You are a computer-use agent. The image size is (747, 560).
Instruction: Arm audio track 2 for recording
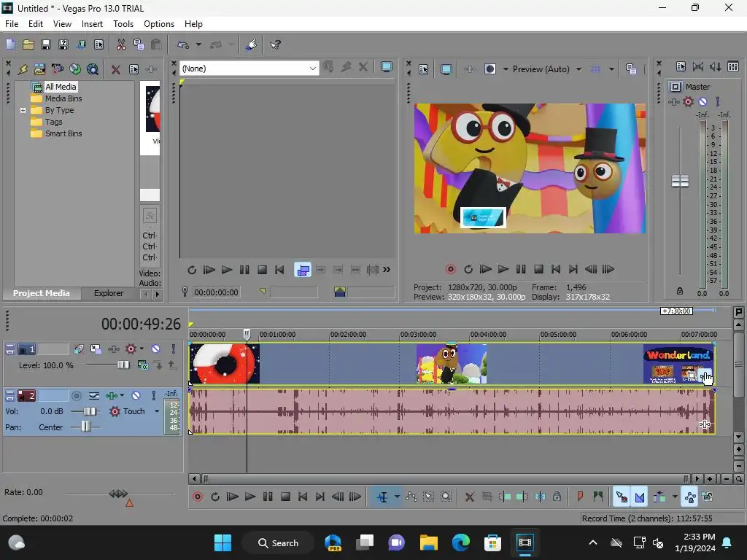76,396
